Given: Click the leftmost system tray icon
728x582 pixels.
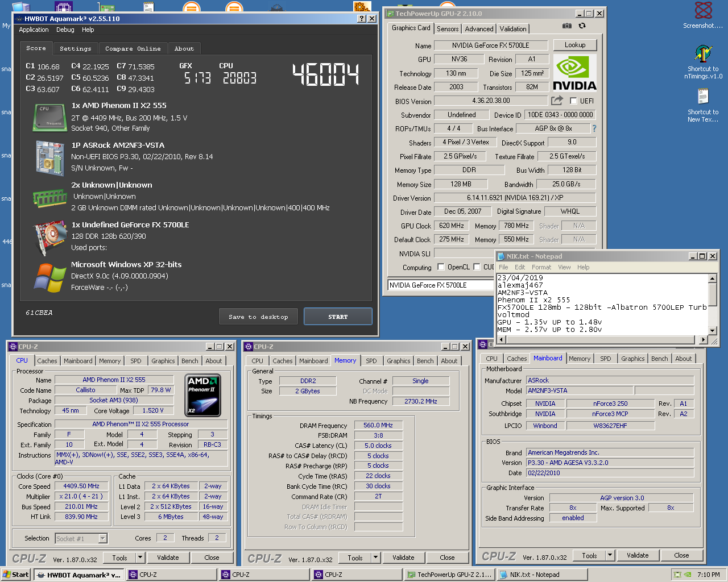Looking at the screenshot, I should [x=677, y=575].
